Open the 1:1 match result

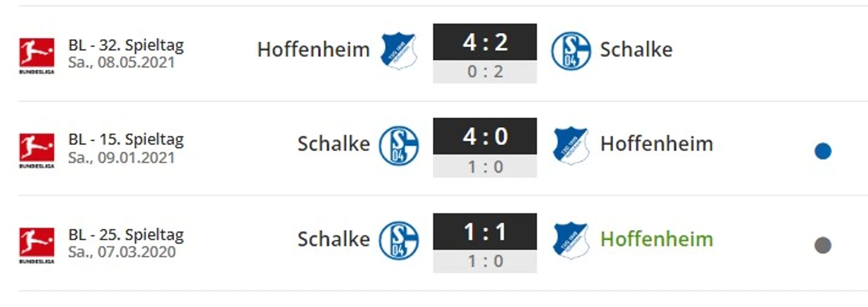[x=485, y=231]
